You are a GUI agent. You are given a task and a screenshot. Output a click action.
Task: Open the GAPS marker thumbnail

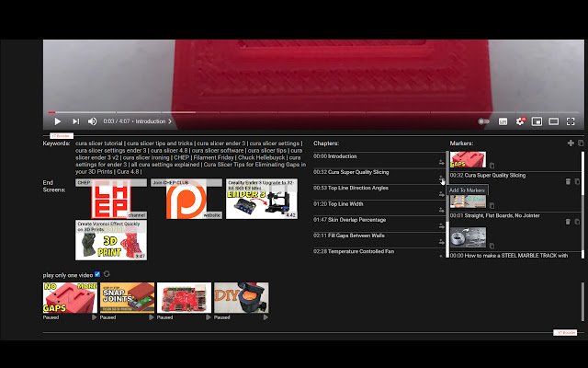pyautogui.click(x=468, y=159)
